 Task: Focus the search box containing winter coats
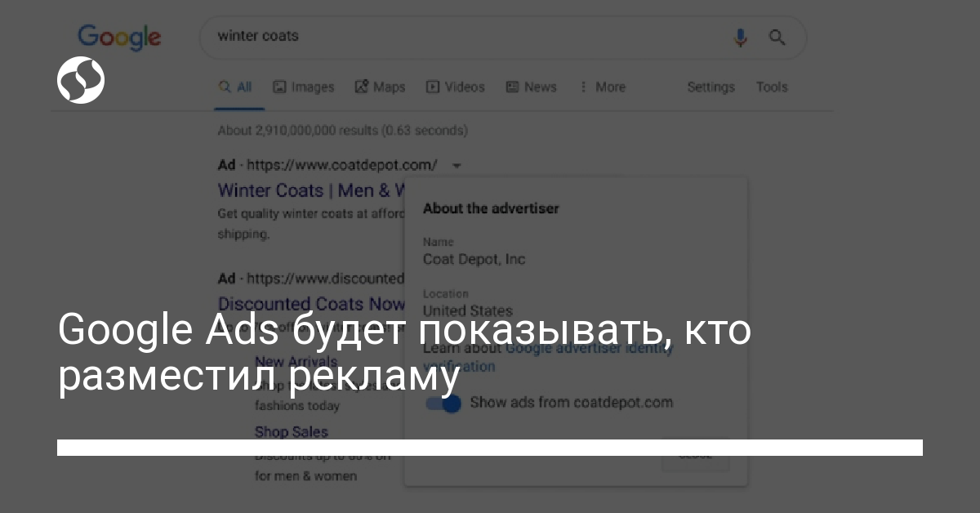point(503,38)
